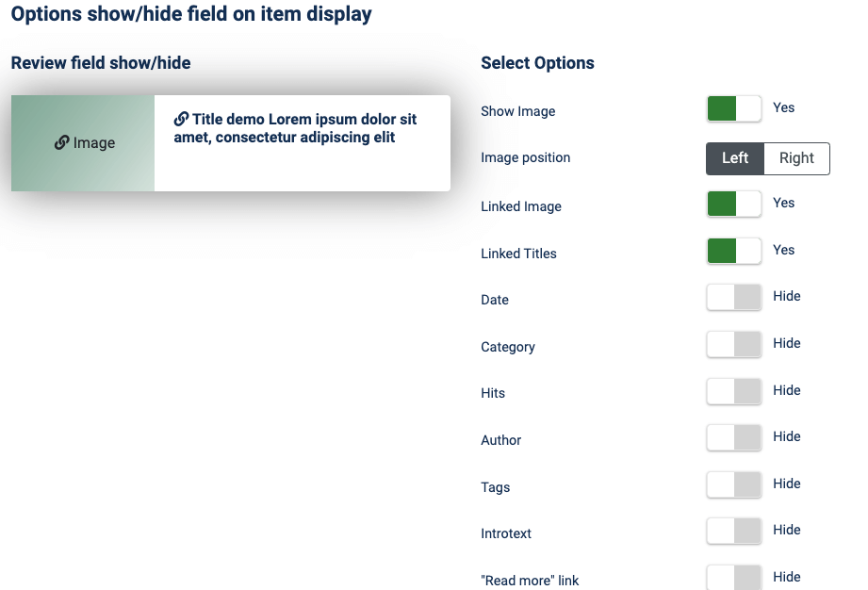The height and width of the screenshot is (590, 868).
Task: Select Right image position
Action: tap(796, 158)
